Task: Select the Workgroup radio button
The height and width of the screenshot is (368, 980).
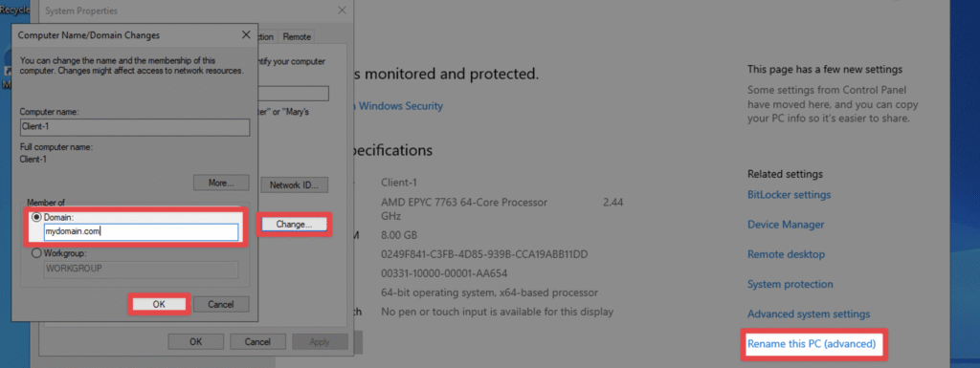Action: [x=36, y=254]
